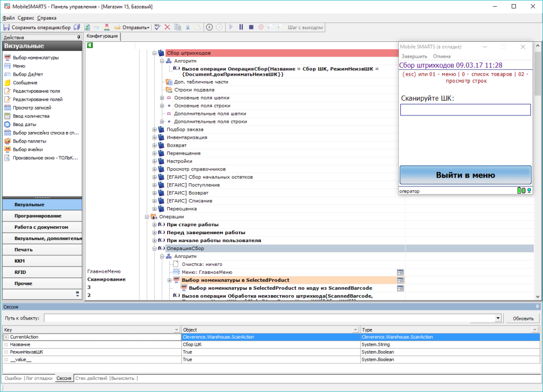
Task: Click the spell-check ABC toolbar icon
Action: 157,28
